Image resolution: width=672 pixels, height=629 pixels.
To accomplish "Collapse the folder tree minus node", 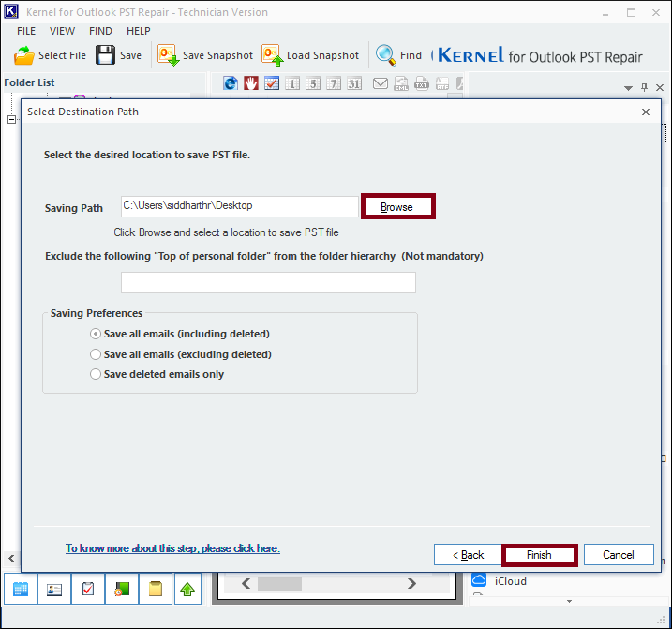I will 11,120.
